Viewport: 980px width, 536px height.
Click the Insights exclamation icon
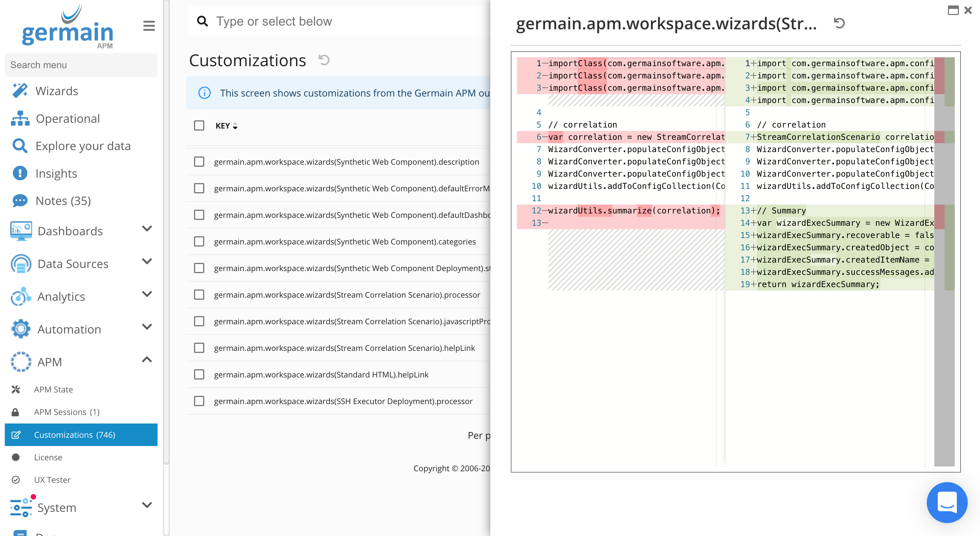(20, 174)
